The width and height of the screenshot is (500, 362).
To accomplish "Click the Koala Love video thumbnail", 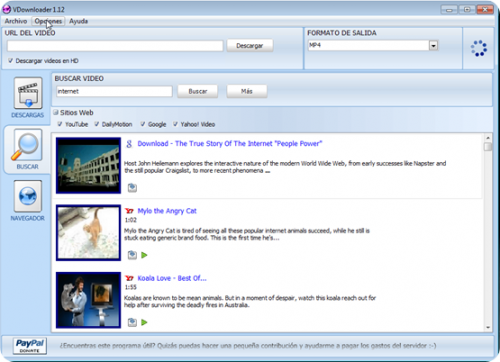I will [88, 300].
